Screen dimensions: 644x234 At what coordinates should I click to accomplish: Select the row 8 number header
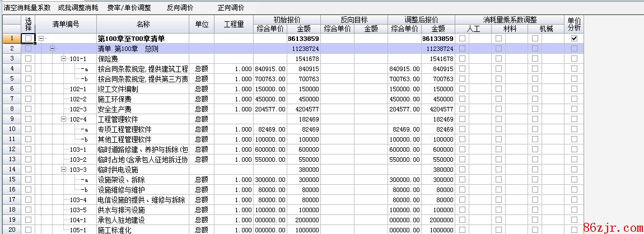12,109
